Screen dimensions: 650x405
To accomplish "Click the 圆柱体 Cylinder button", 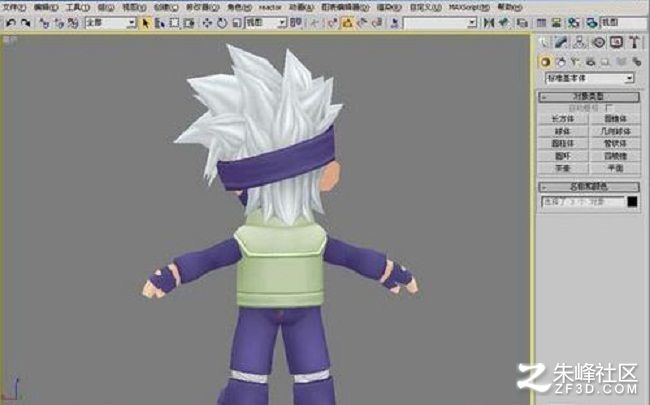I will coord(563,144).
